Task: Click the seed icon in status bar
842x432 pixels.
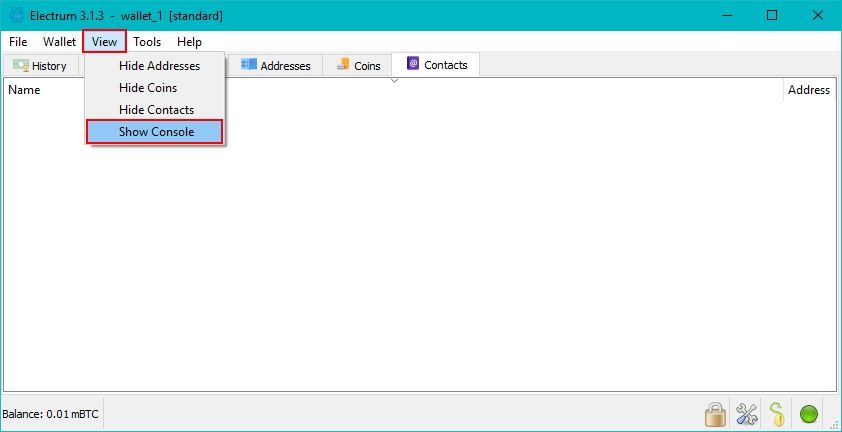Action: [777, 414]
